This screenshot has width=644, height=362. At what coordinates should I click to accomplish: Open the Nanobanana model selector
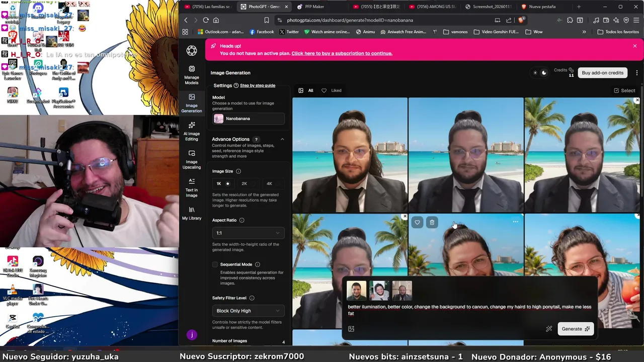249,119
